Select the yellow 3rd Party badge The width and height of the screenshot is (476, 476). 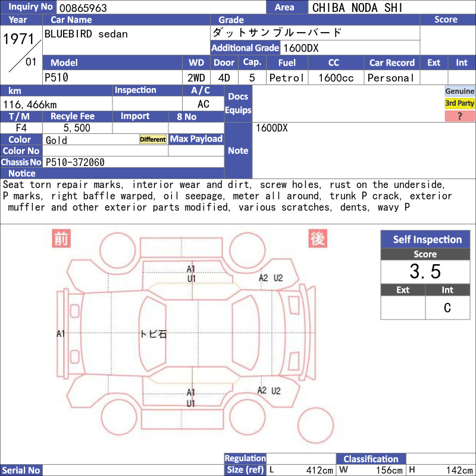459,103
